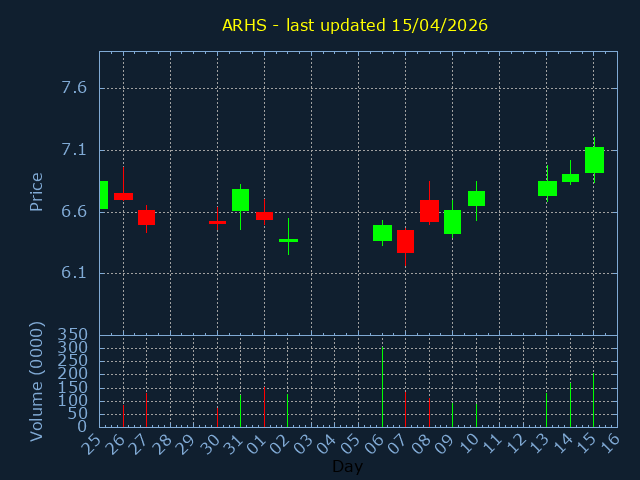Select the green candlestick for day 15
Viewport: 640px width, 480px height.
pyautogui.click(x=594, y=160)
